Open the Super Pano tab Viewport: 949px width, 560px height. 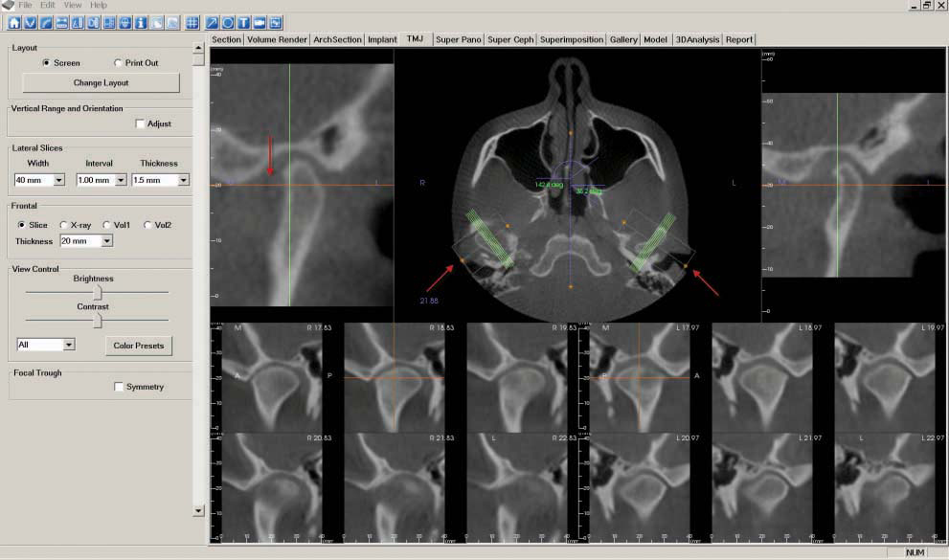click(x=458, y=39)
